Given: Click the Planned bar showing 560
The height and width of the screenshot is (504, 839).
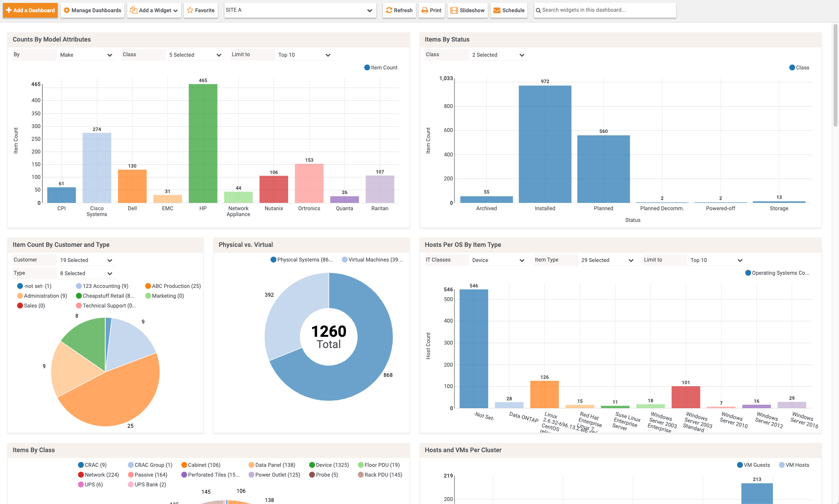Looking at the screenshot, I should pos(604,169).
